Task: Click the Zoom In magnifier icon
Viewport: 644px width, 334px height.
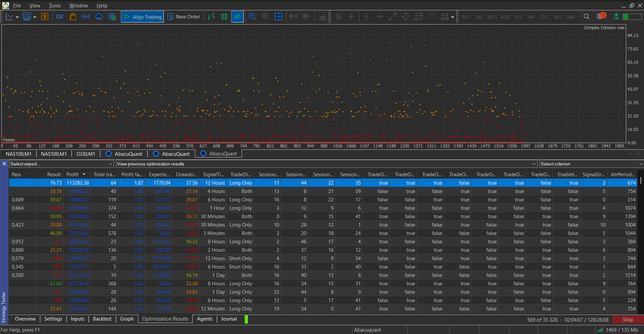Action: tap(252, 17)
